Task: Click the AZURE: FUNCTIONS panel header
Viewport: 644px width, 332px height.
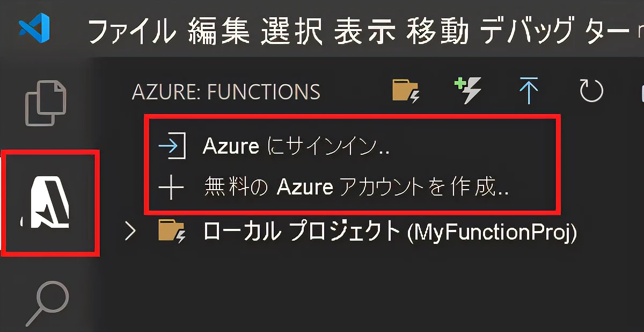Action: coord(227,91)
